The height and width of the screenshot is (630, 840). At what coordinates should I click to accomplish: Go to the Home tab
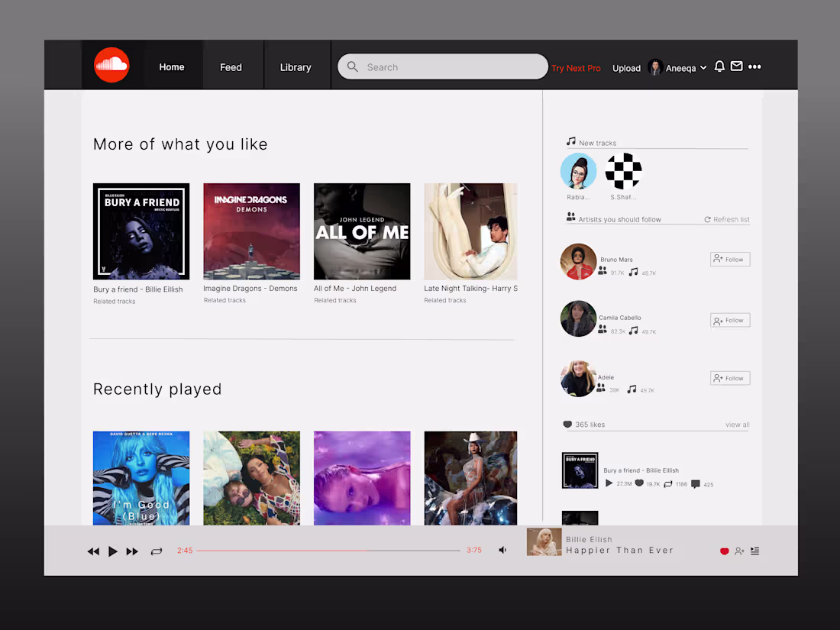[x=171, y=67]
